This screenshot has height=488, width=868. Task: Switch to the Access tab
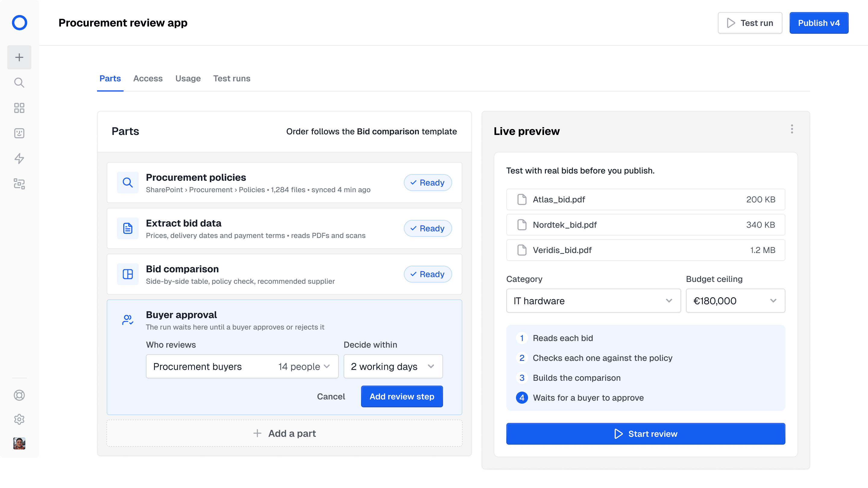pyautogui.click(x=148, y=78)
